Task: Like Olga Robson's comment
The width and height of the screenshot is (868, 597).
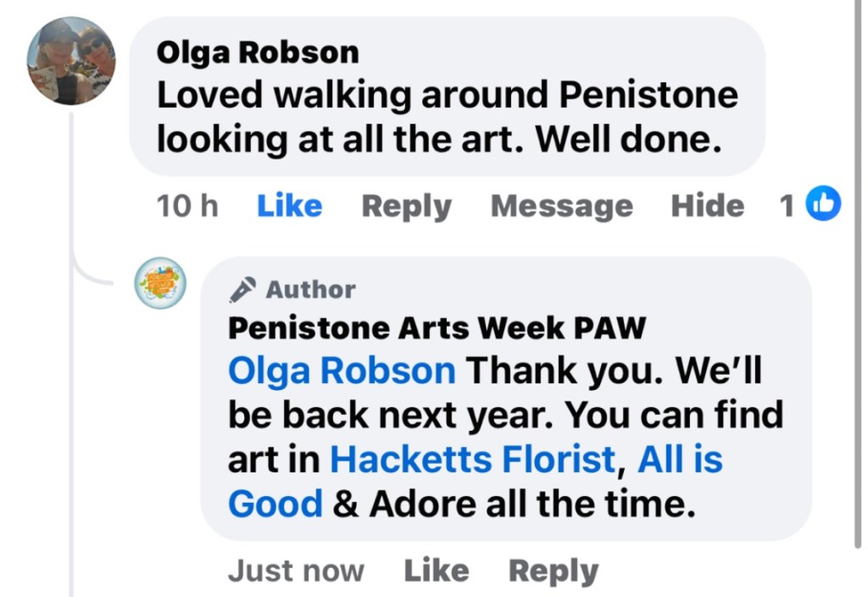Action: pyautogui.click(x=289, y=206)
